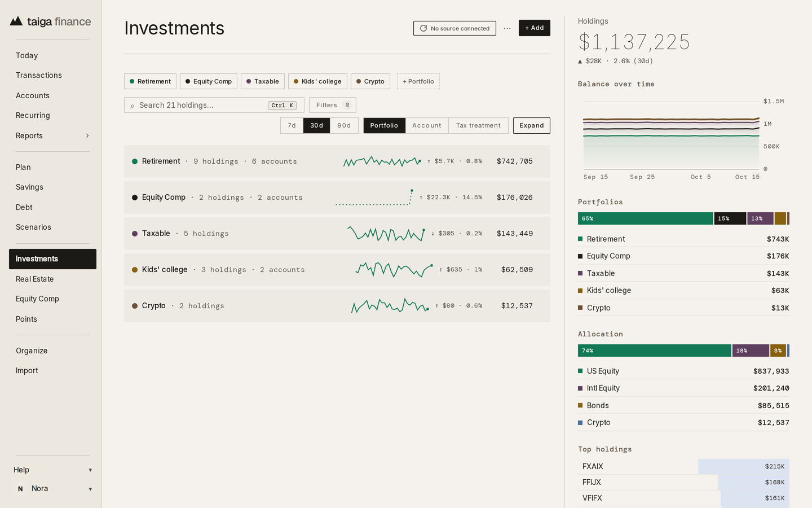The width and height of the screenshot is (812, 508).
Task: Open the three-dot more options menu
Action: [x=507, y=28]
